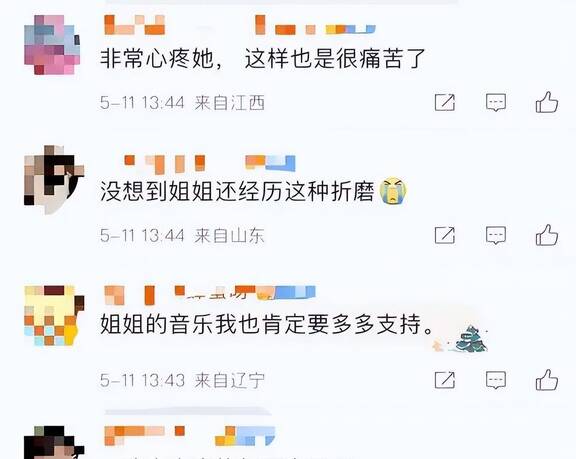This screenshot has height=459, width=576.
Task: Open username above 没想到姐姐 comment
Action: click(x=209, y=164)
